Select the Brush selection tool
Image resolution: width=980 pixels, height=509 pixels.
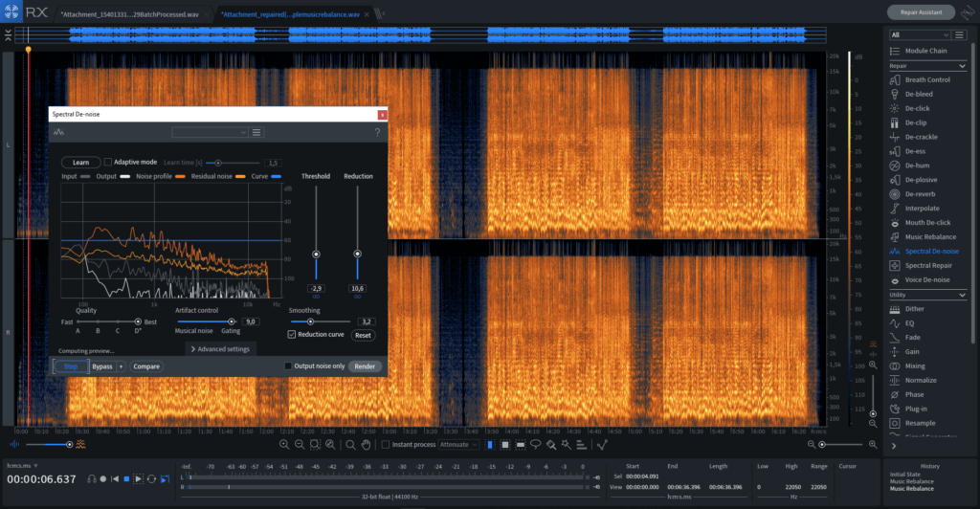click(551, 445)
